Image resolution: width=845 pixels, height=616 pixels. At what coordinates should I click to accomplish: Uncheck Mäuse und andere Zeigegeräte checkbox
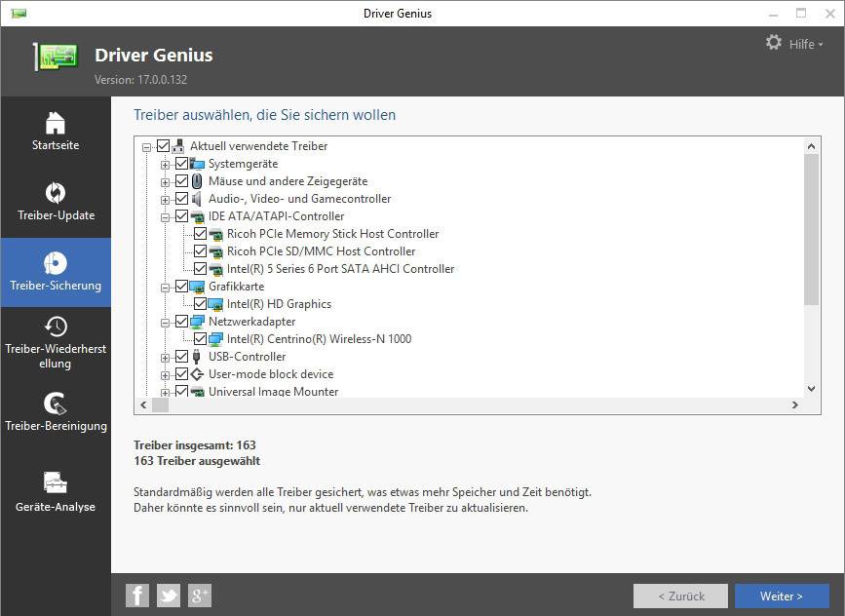click(x=181, y=181)
